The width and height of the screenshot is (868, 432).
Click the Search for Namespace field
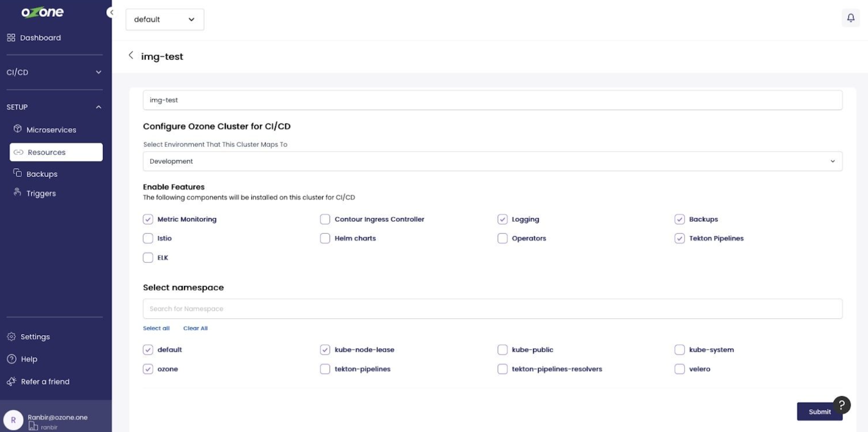pos(492,309)
